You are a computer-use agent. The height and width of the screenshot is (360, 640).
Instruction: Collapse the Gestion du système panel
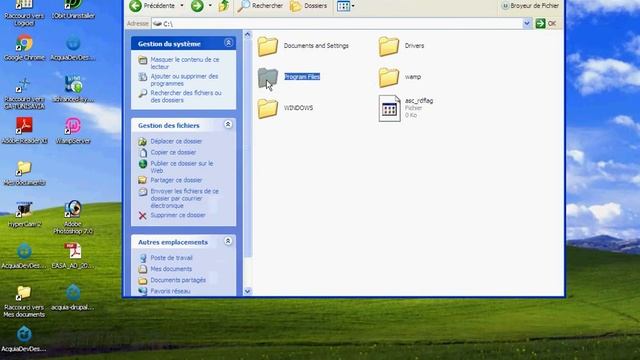tap(228, 43)
